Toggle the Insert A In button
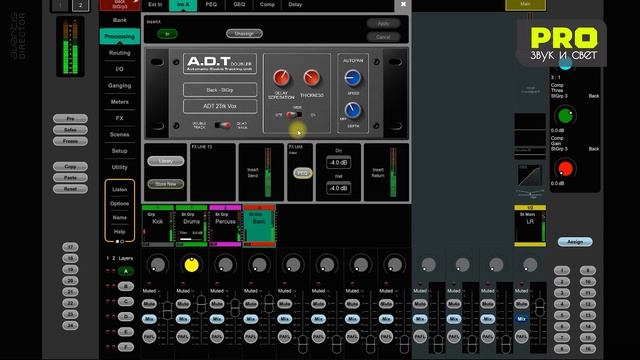Screen dimensions: 640x360 click(167, 34)
